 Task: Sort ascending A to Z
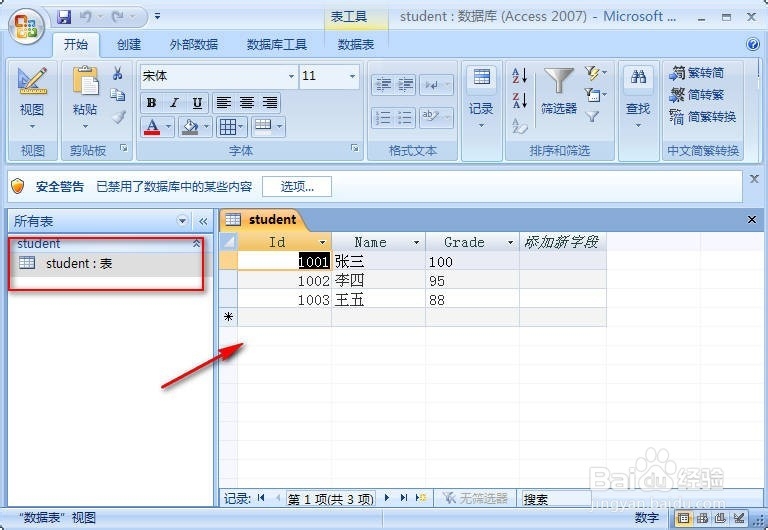[520, 75]
